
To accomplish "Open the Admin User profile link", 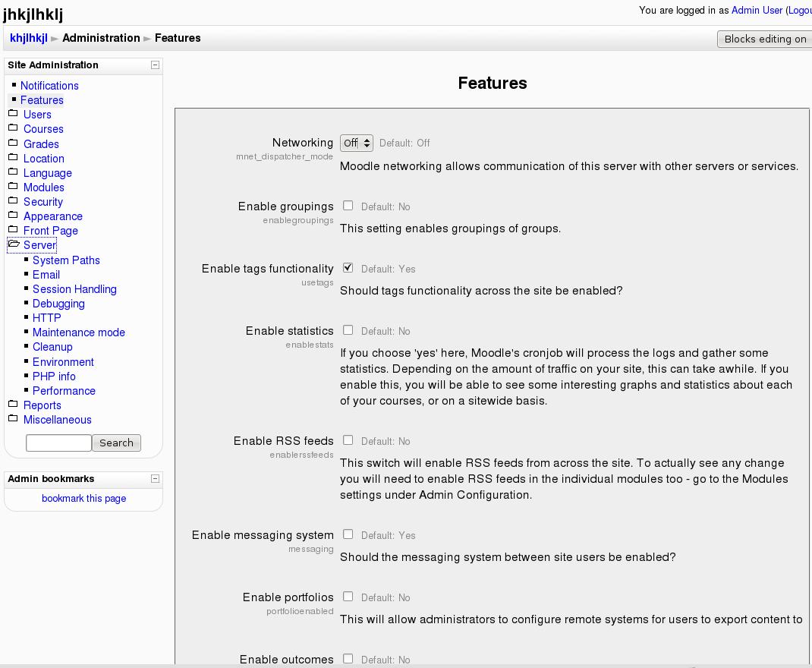I will [757, 11].
